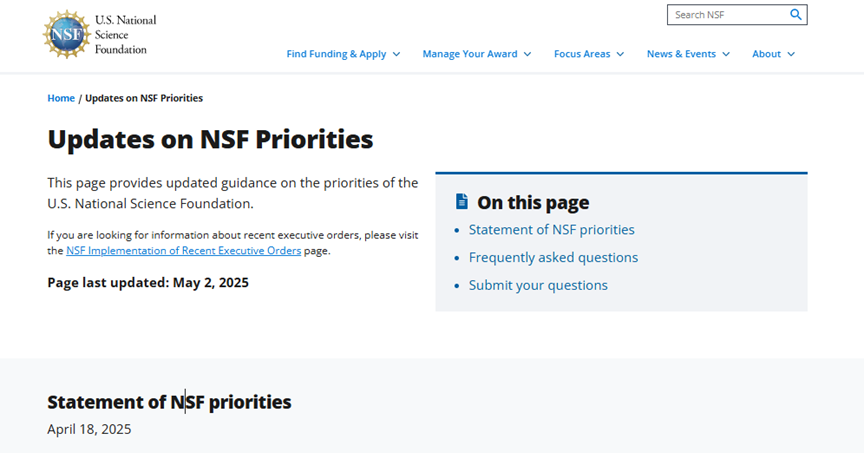
Task: Click the Search NSF input field
Action: [728, 15]
